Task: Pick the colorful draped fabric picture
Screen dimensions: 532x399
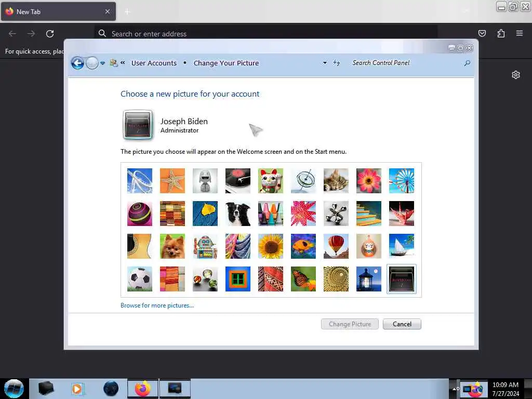Action: click(238, 246)
